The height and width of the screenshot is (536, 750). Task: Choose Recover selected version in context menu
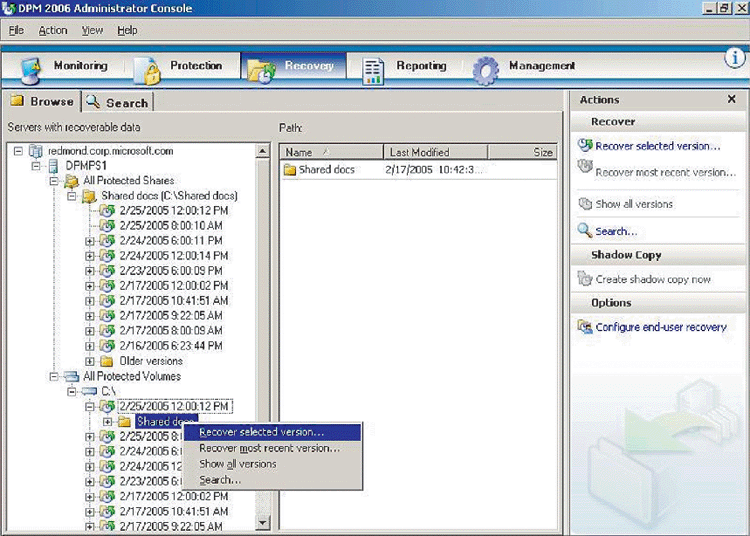[x=273, y=432]
